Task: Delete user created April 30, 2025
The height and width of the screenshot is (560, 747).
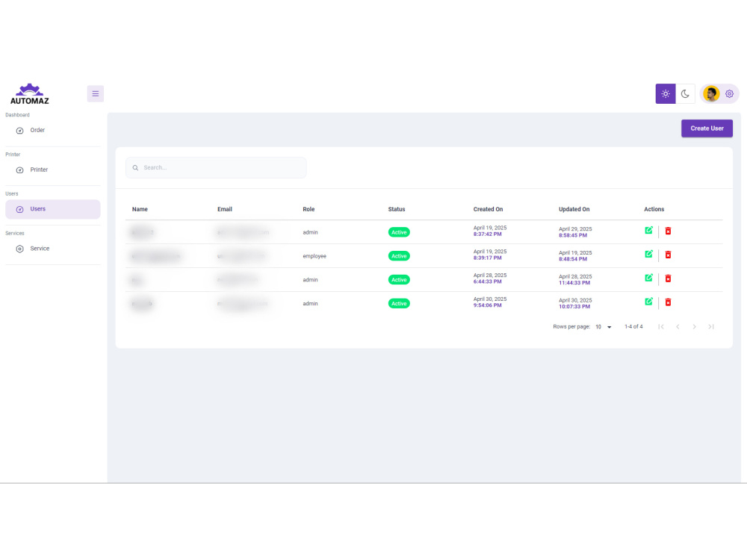Action: coord(668,302)
